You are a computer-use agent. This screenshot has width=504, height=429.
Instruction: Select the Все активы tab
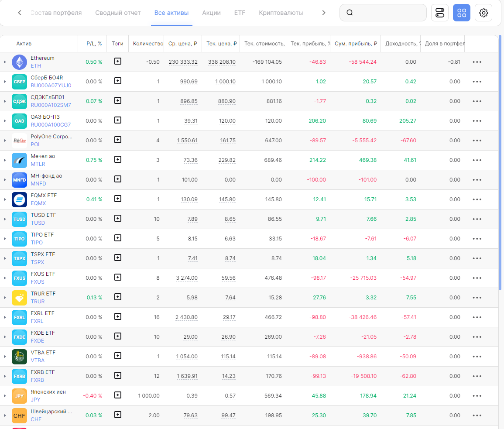pos(171,13)
